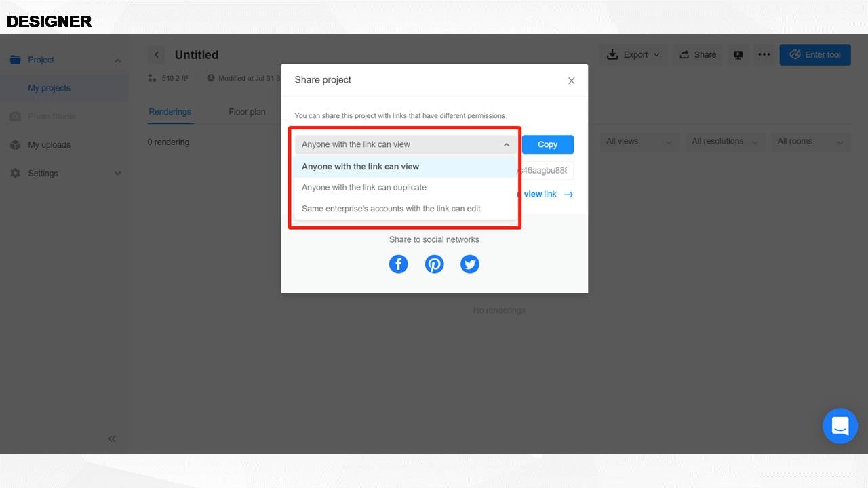868x488 pixels.
Task: Click the Enter tool button
Action: [x=815, y=55]
